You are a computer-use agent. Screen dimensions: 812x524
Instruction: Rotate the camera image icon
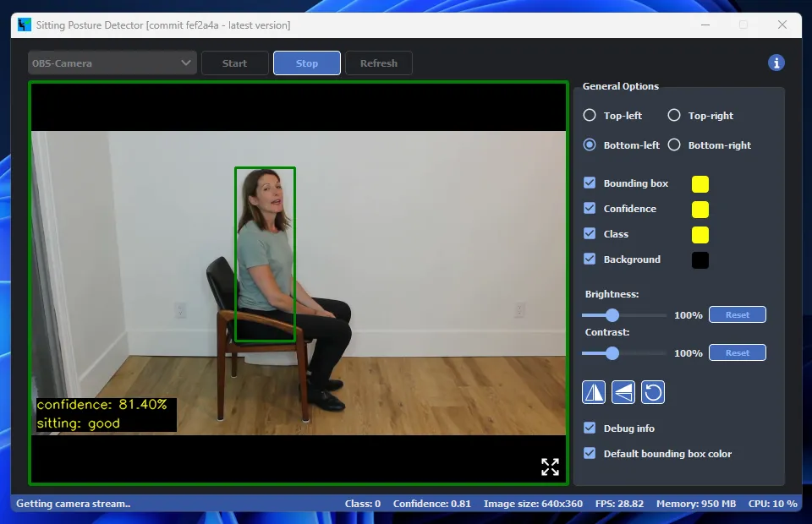pyautogui.click(x=652, y=392)
